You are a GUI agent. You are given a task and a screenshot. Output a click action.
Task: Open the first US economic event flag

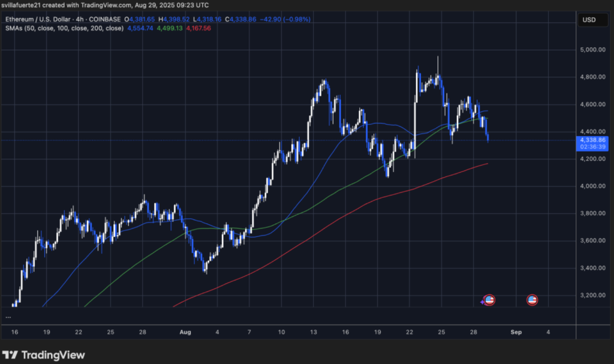click(489, 300)
